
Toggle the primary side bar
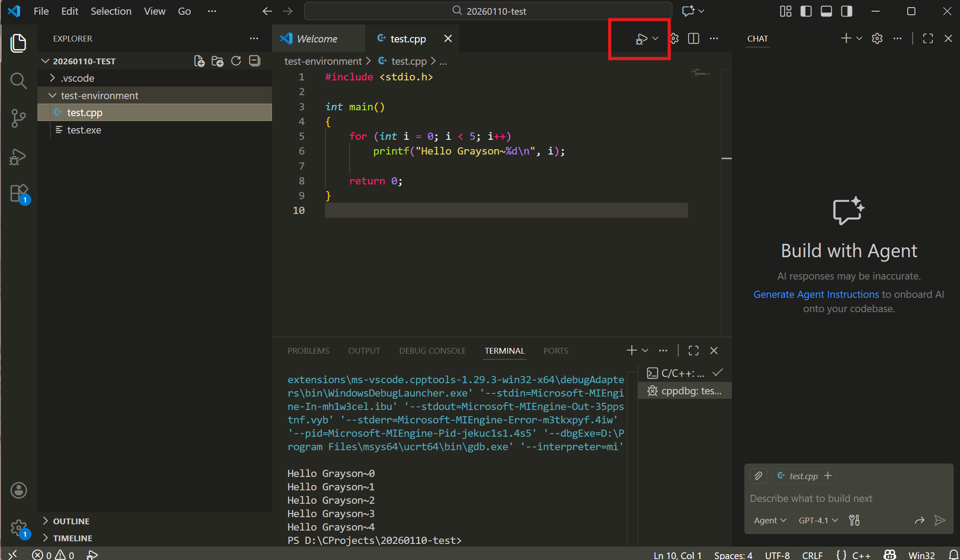(x=806, y=11)
